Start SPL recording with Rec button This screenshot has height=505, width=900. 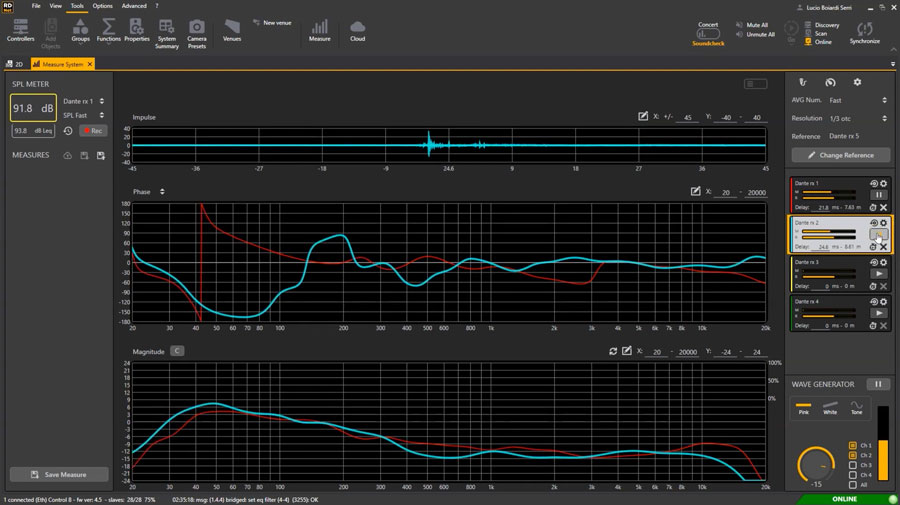tap(93, 131)
